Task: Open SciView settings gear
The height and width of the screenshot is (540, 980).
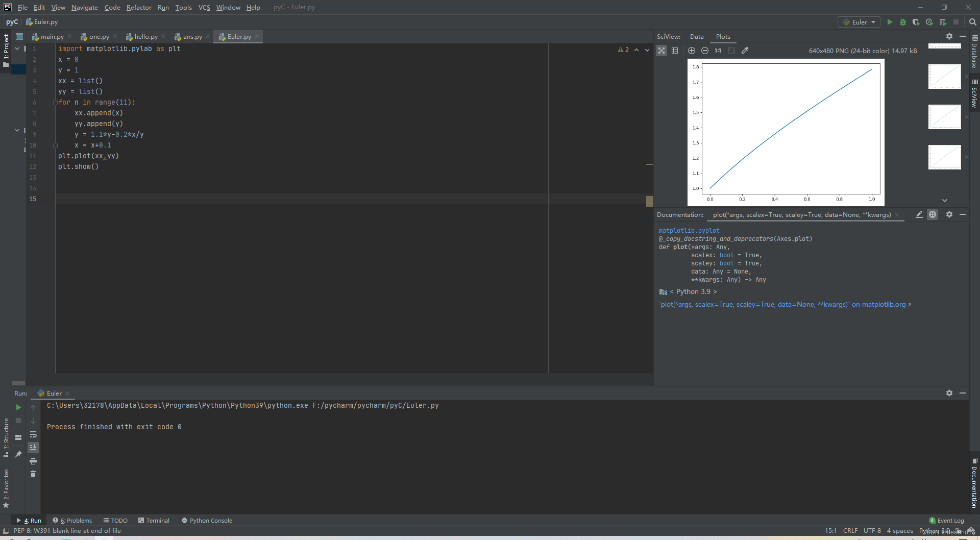Action: pos(949,36)
